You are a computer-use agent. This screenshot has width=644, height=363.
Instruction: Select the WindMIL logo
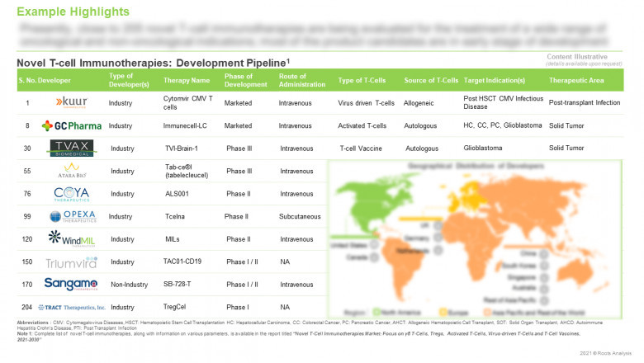pyautogui.click(x=66, y=238)
